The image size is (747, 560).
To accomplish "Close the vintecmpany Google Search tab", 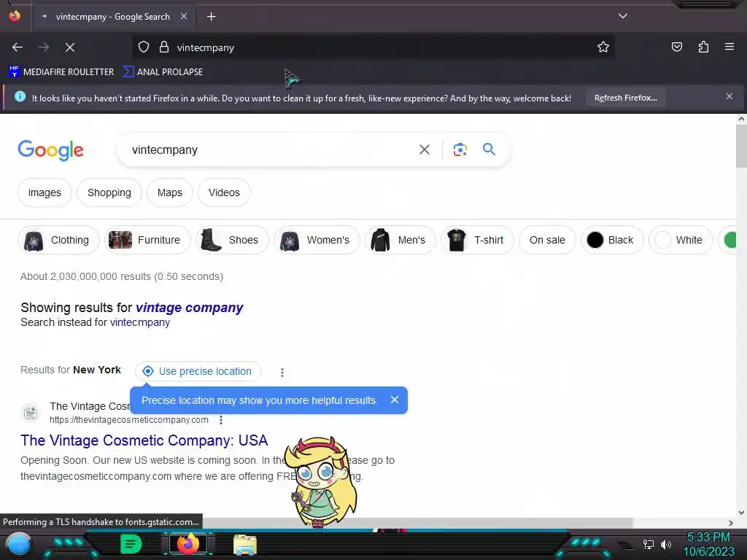I will [x=184, y=16].
